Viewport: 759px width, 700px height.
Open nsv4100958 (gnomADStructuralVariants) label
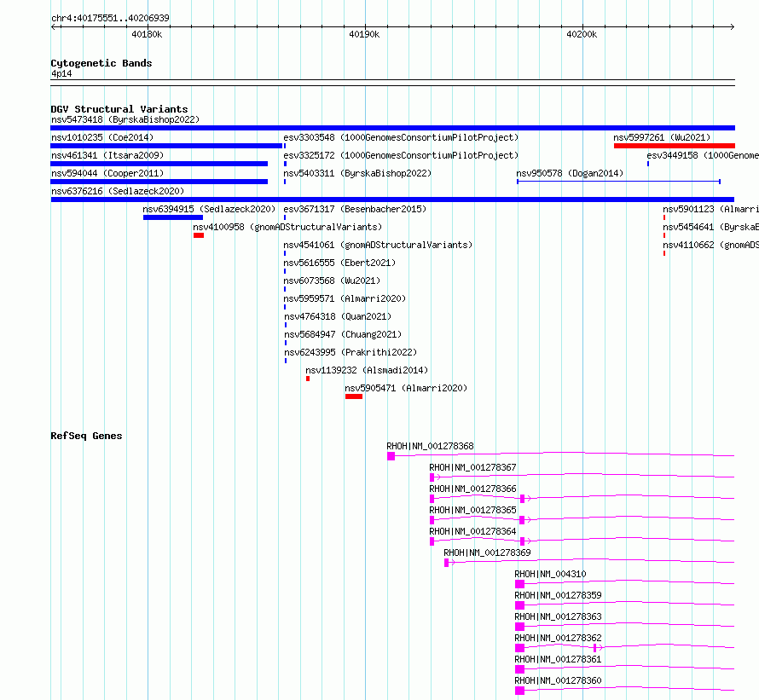pos(287,227)
